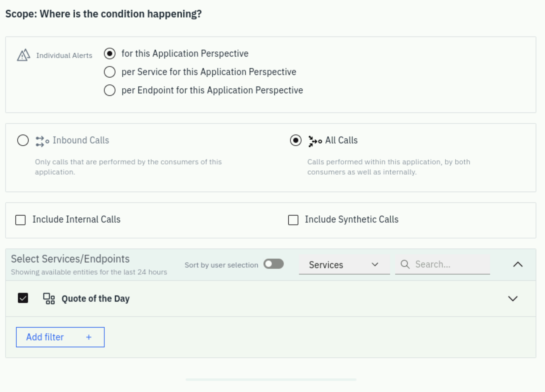The height and width of the screenshot is (392, 545).
Task: Click the Individual Alerts warning triangle icon
Action: click(x=23, y=55)
